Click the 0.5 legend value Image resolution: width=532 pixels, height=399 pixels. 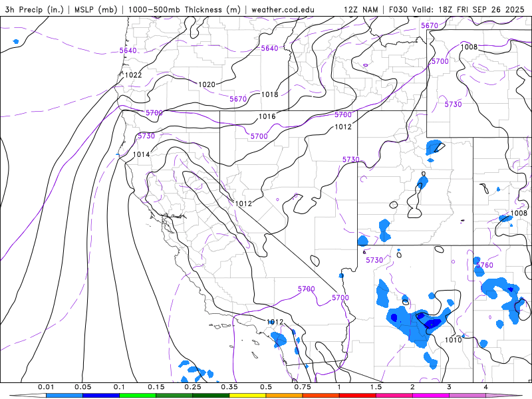click(266, 387)
